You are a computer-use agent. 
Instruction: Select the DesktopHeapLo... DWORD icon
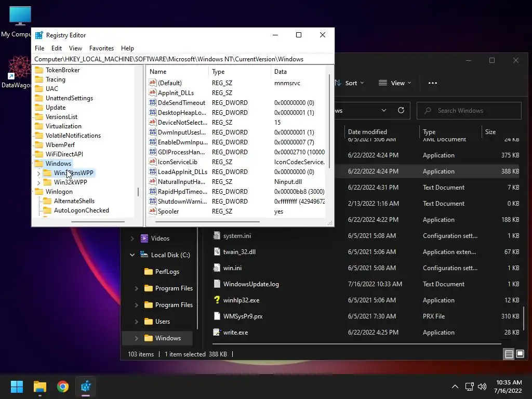tap(153, 112)
